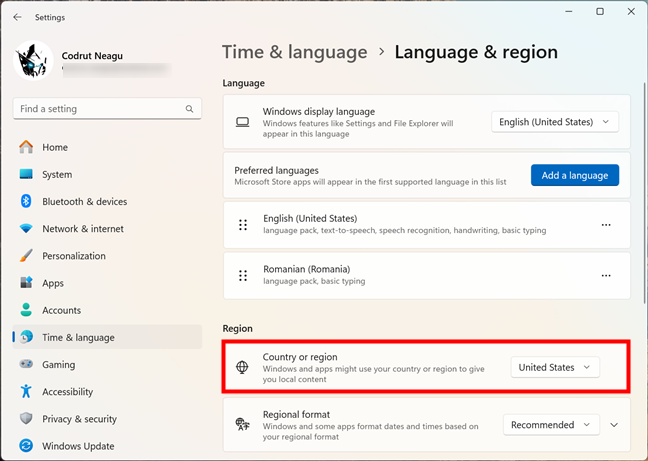
Task: Click the Network wifi icon
Action: tap(26, 228)
